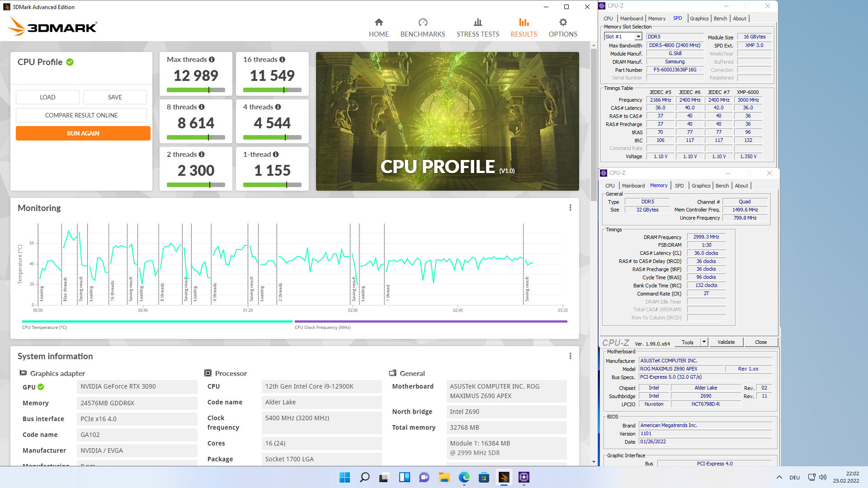
Task: Open the RESULTS section icon
Action: point(524,22)
